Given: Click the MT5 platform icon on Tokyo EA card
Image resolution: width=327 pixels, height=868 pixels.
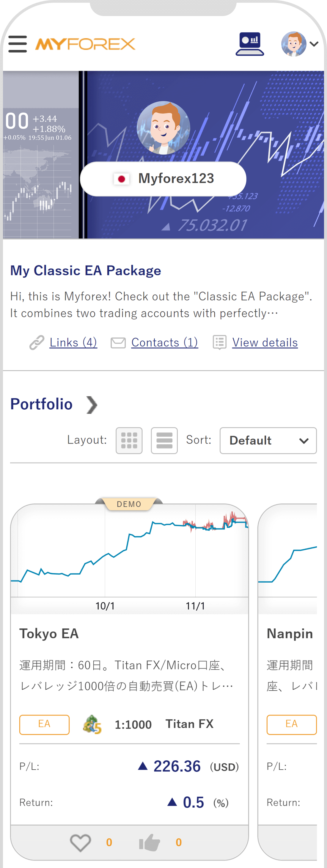Looking at the screenshot, I should (x=92, y=724).
